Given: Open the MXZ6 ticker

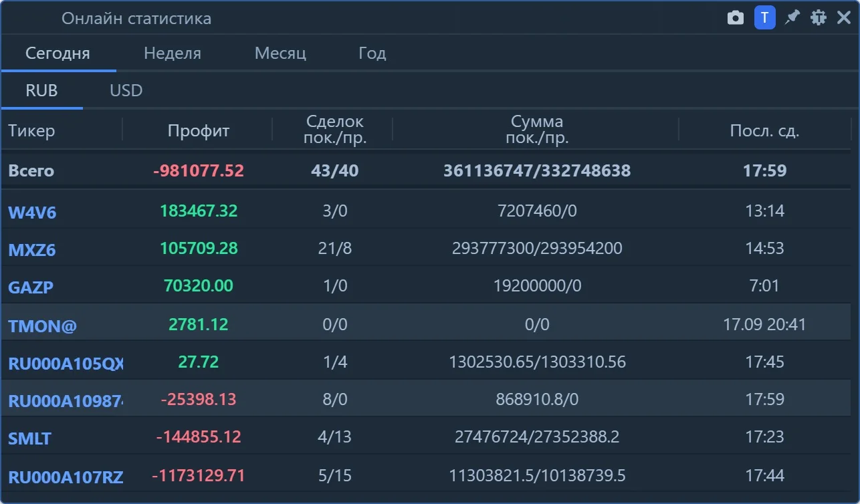Looking at the screenshot, I should click(31, 250).
